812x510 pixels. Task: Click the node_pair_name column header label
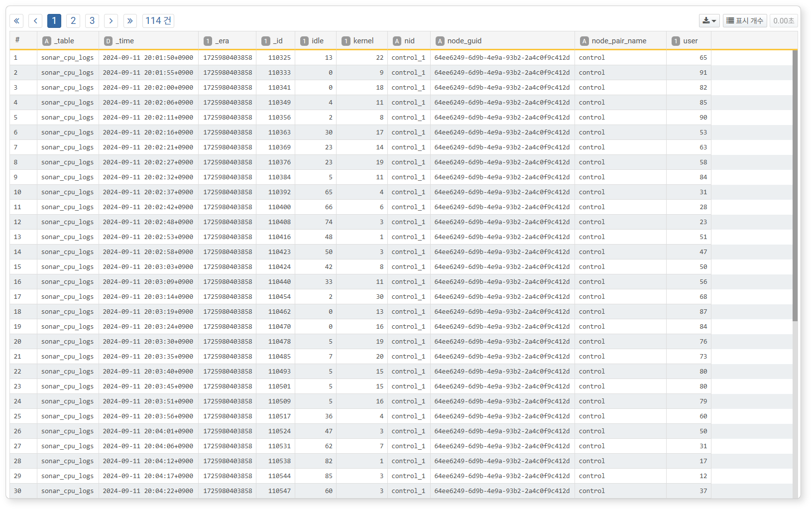(619, 41)
